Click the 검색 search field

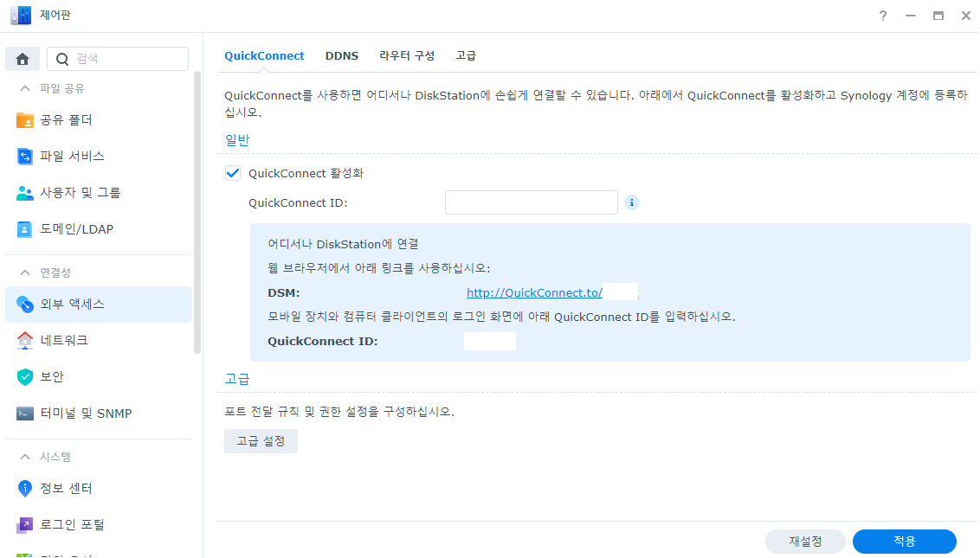tap(118, 59)
